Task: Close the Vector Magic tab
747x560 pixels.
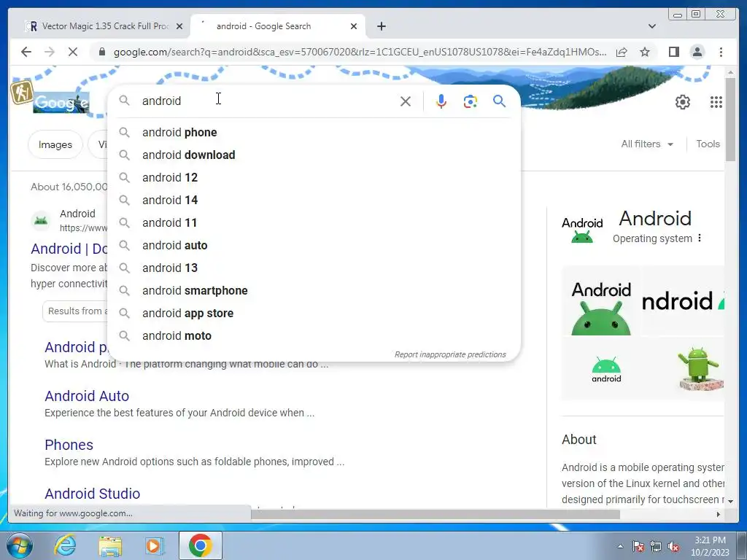Action: pos(179,26)
